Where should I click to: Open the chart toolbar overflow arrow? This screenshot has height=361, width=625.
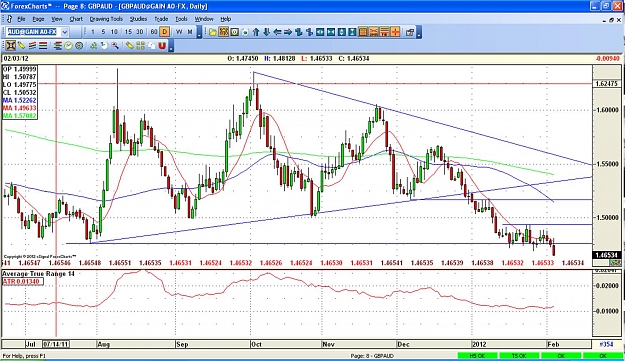point(419,33)
